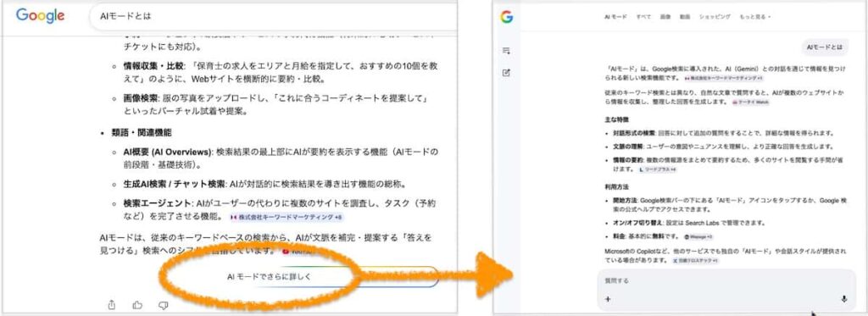Image resolution: width=868 pixels, height=316 pixels.
Task: Switch to the 画像 tab
Action: (665, 17)
